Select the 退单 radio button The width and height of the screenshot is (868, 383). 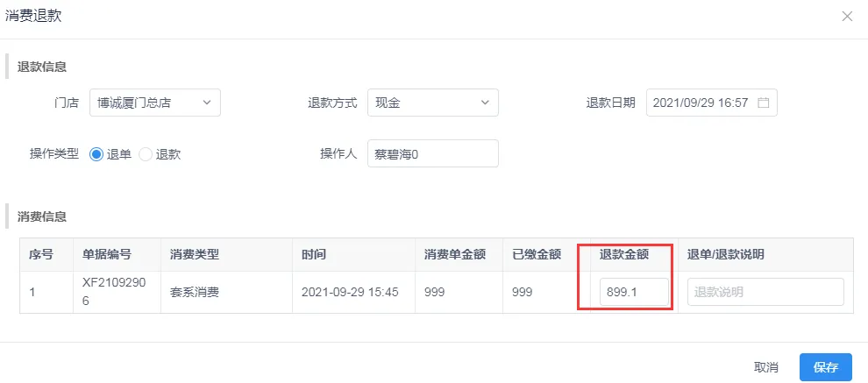[x=96, y=154]
